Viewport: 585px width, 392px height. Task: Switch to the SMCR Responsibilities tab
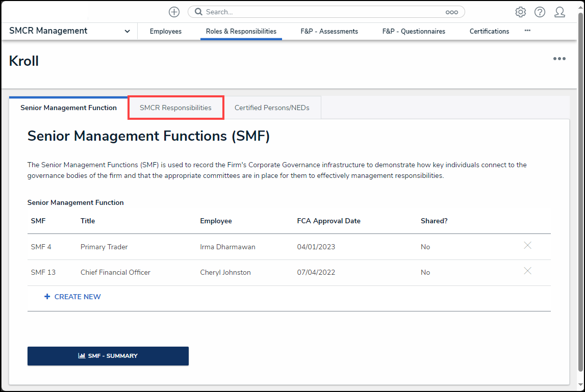175,108
